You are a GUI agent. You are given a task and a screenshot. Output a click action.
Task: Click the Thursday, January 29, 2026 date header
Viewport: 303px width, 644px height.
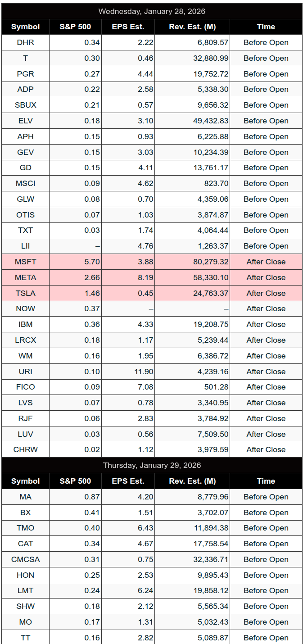pos(152,465)
